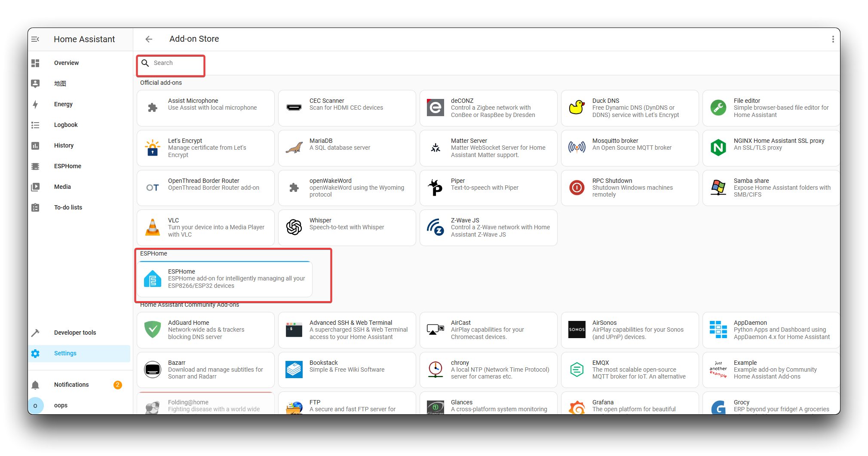The height and width of the screenshot is (456, 868).
Task: Click the Samba share Windows flag icon
Action: [x=718, y=188]
